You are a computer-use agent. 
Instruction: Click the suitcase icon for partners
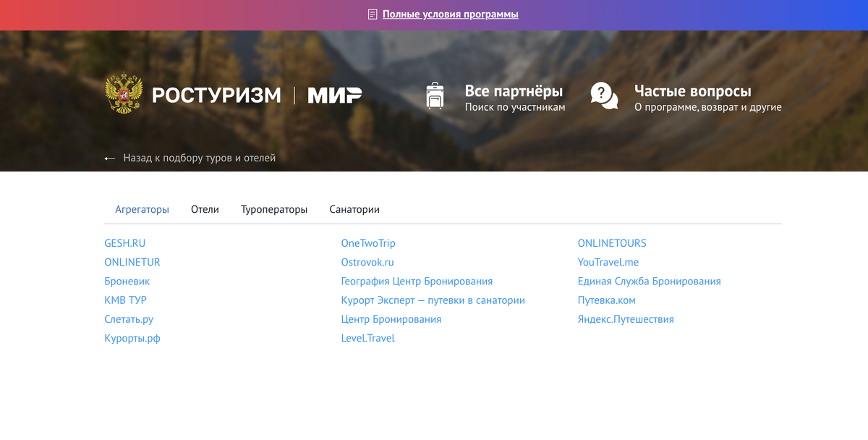pyautogui.click(x=435, y=96)
